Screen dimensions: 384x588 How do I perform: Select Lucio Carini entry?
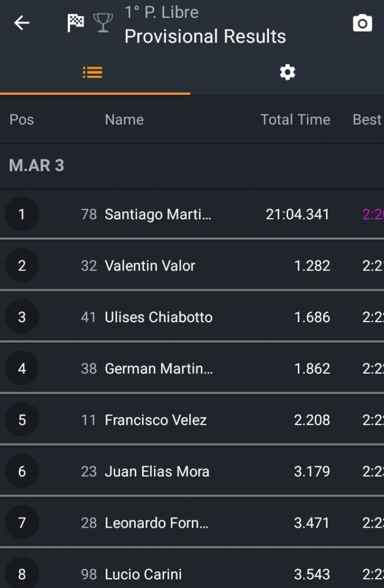click(192, 569)
